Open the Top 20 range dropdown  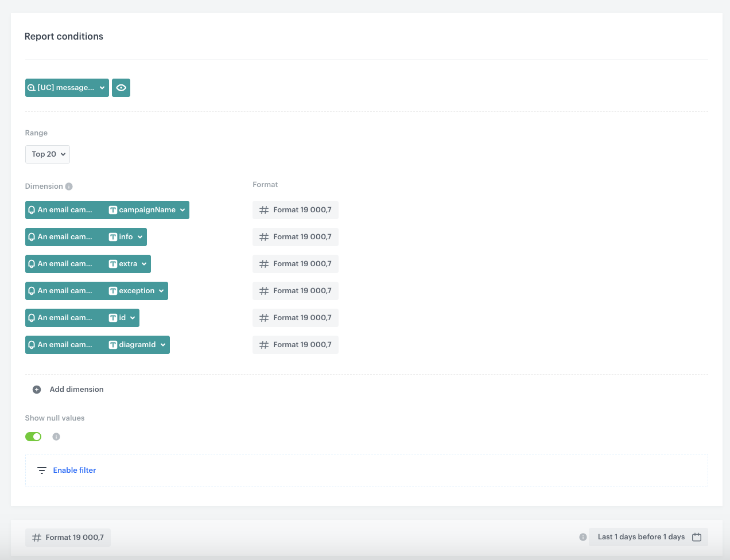point(47,154)
